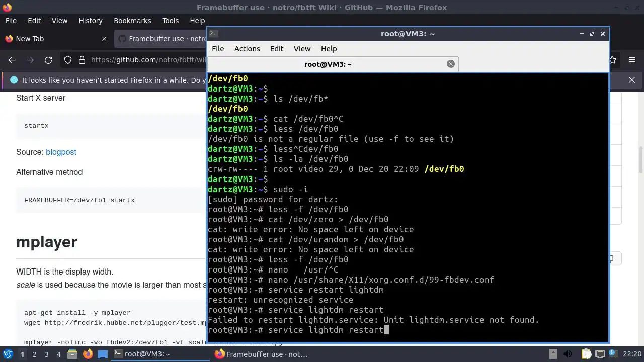Open clipboard manager tray icon
Viewport: 644px width, 362px height.
(x=586, y=354)
